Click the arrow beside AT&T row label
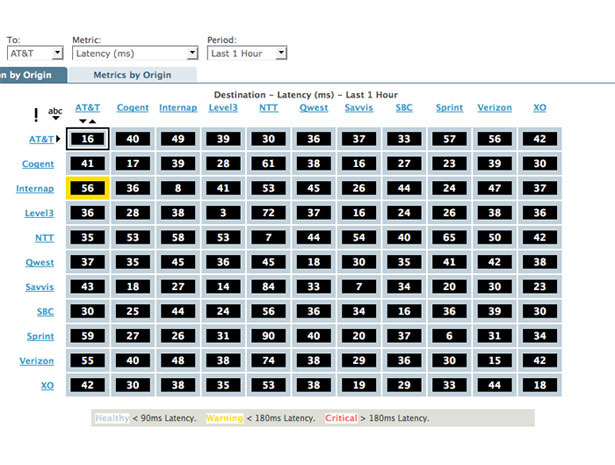Image resolution: width=615 pixels, height=465 pixels. (58, 139)
